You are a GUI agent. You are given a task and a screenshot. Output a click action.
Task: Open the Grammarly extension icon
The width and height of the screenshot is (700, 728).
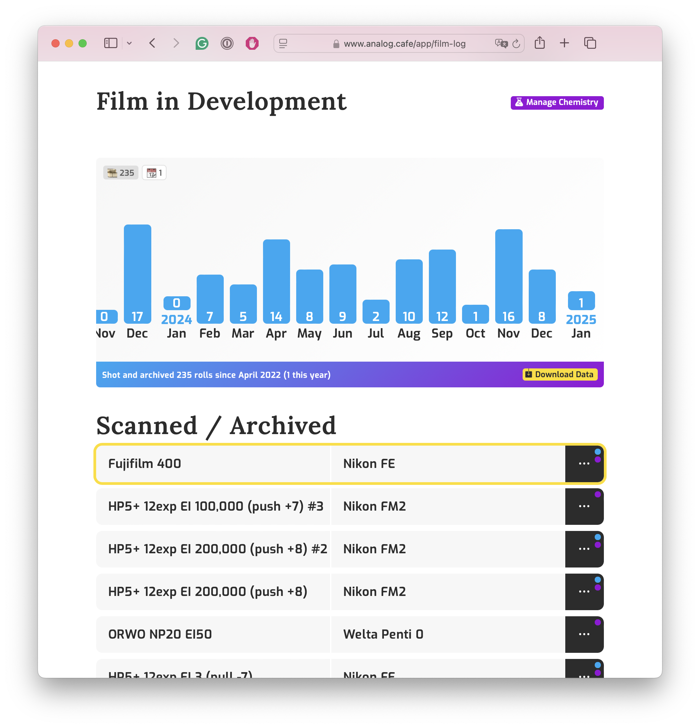pyautogui.click(x=202, y=43)
